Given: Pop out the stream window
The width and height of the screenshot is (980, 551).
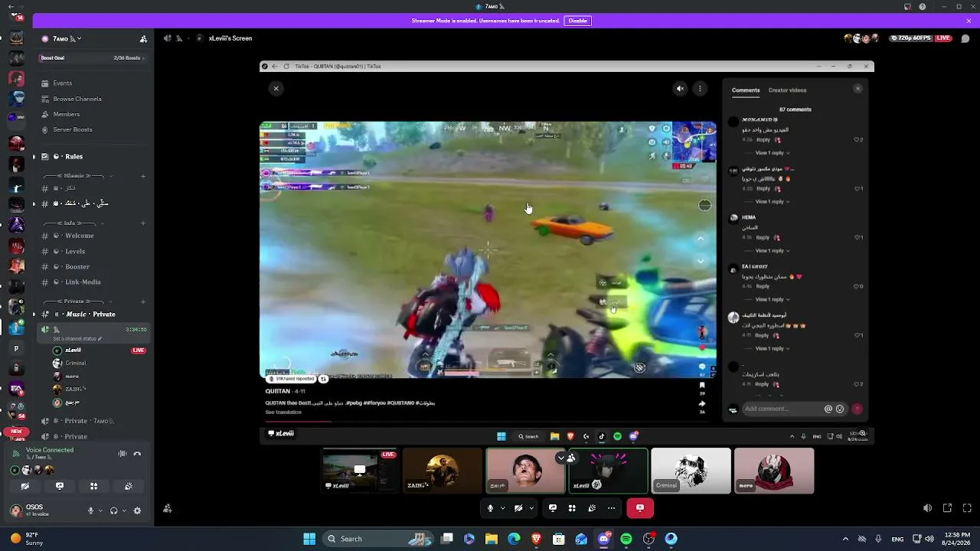Looking at the screenshot, I should (x=947, y=508).
